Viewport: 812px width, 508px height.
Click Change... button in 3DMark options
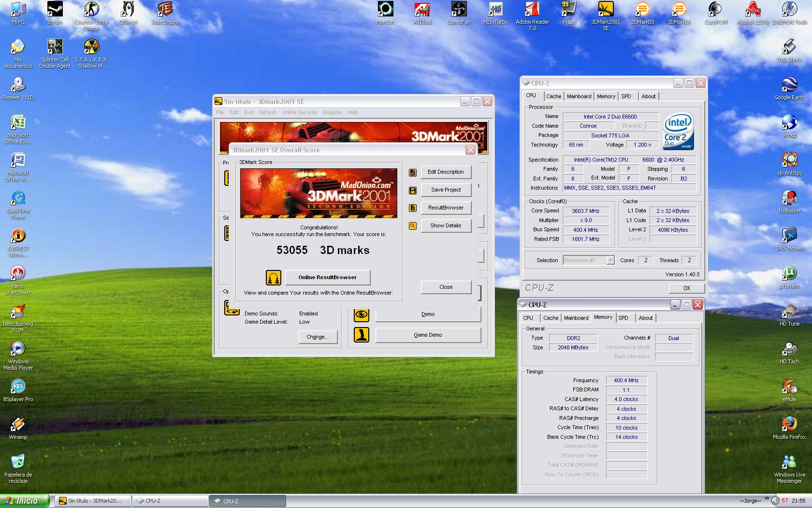click(x=318, y=337)
